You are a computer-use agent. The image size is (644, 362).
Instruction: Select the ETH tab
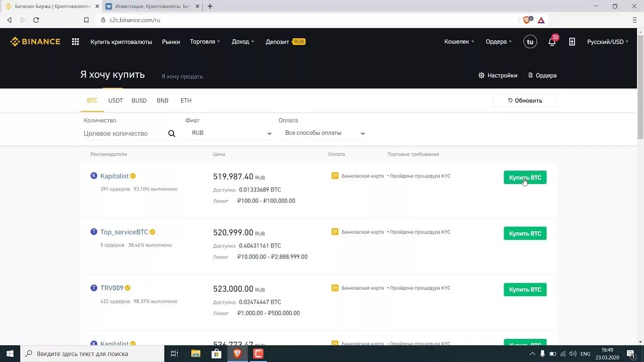(x=186, y=101)
